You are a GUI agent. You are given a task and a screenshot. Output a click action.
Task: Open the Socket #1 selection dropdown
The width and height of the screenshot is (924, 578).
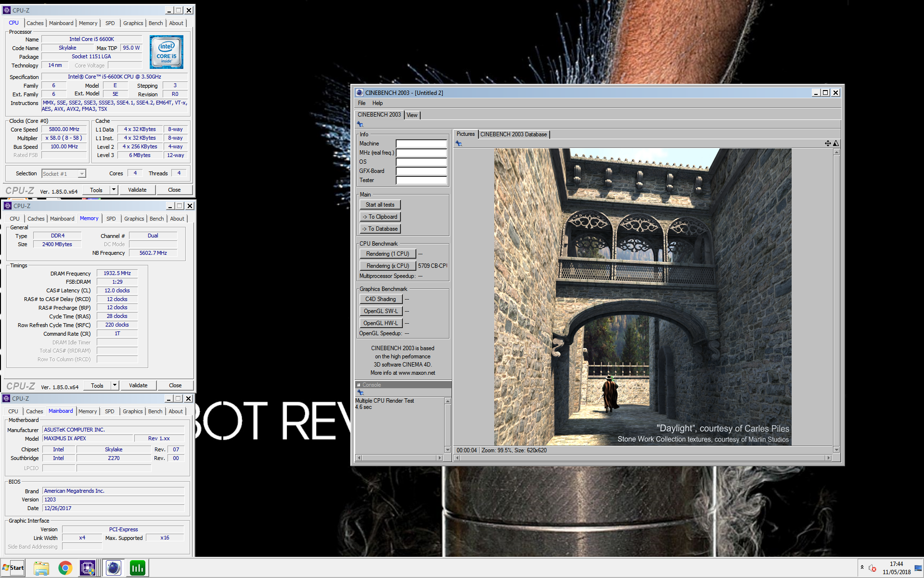[x=64, y=174]
